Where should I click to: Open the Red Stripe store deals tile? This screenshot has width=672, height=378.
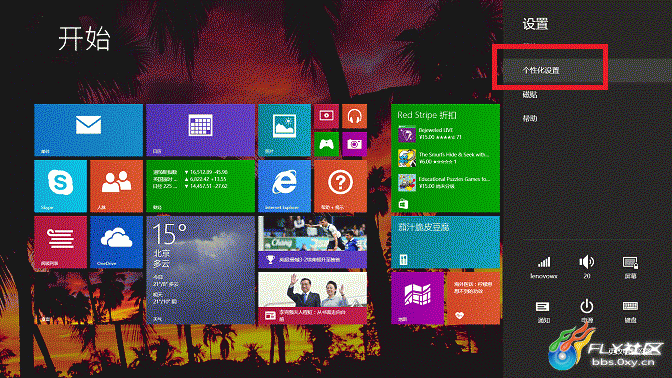pos(445,158)
